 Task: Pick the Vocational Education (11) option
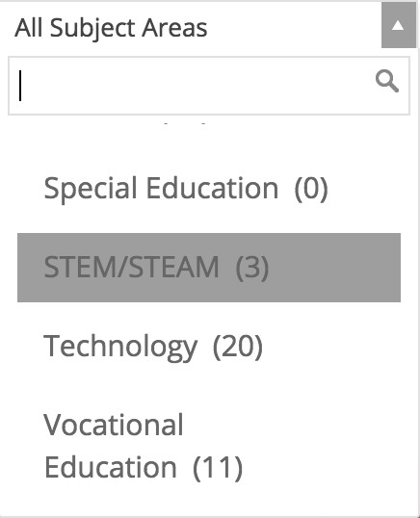point(209,446)
